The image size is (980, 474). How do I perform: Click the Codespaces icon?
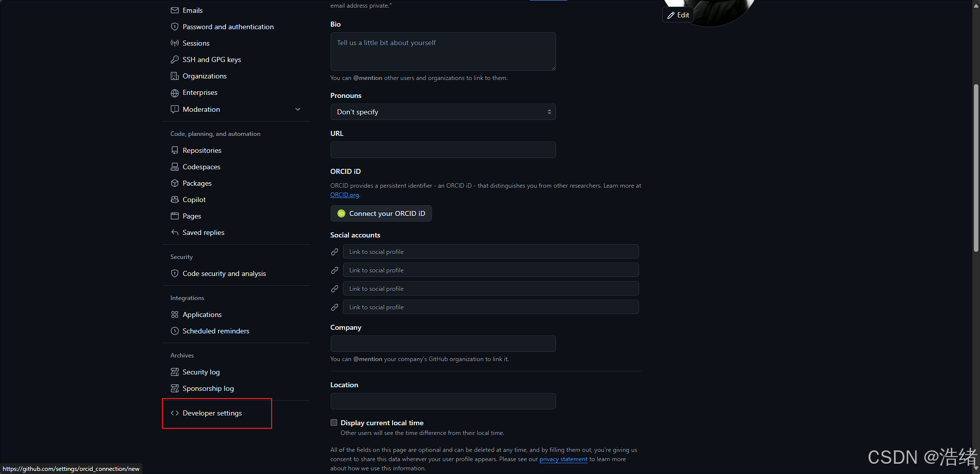(x=175, y=167)
